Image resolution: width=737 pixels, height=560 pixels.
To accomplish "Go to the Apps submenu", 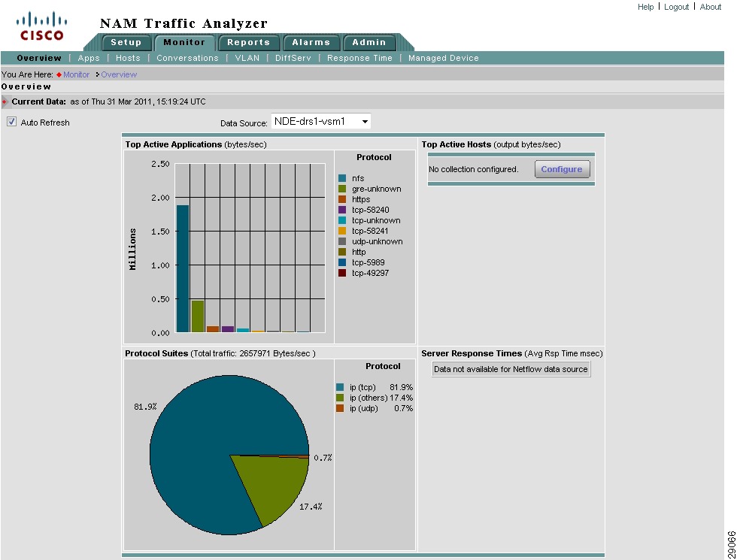I will click(x=89, y=58).
